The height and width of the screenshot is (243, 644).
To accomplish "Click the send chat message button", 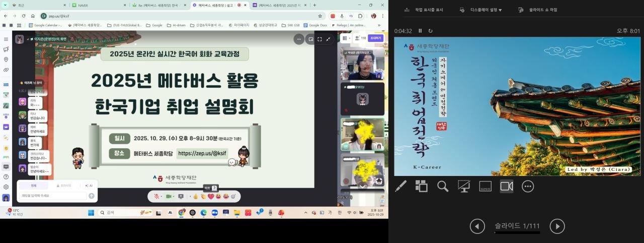I will click(91, 196).
